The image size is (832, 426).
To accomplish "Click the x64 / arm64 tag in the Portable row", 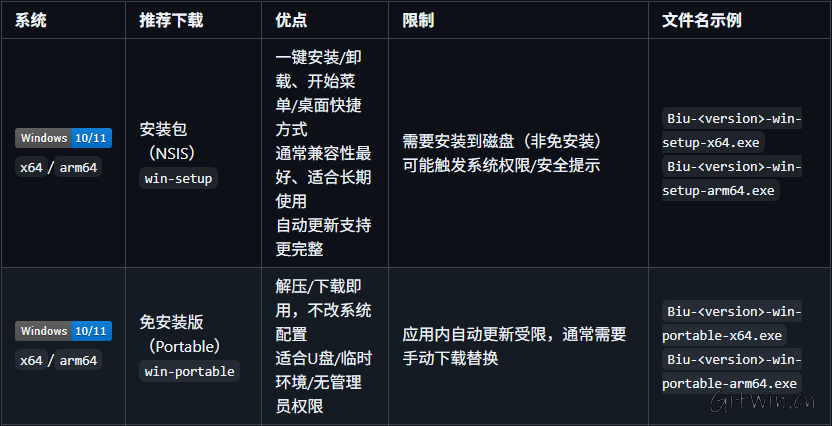I will (59, 360).
